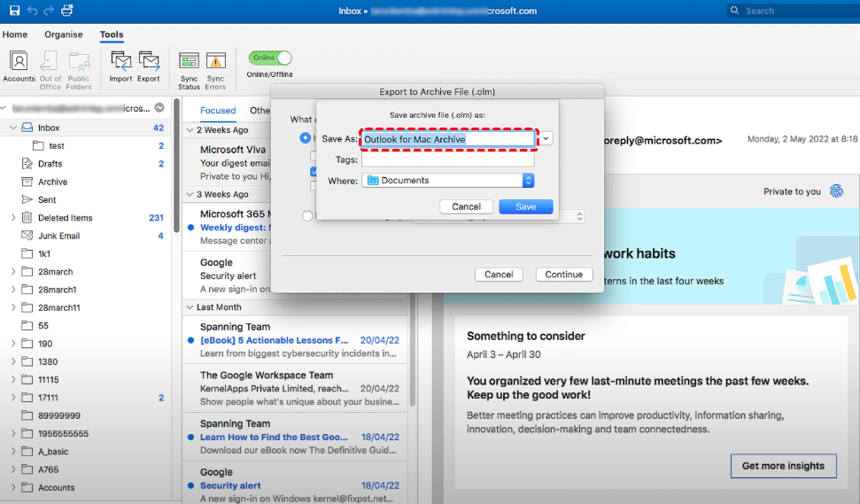Open the Where Documents location dropdown
This screenshot has height=504, width=860.
point(447,181)
